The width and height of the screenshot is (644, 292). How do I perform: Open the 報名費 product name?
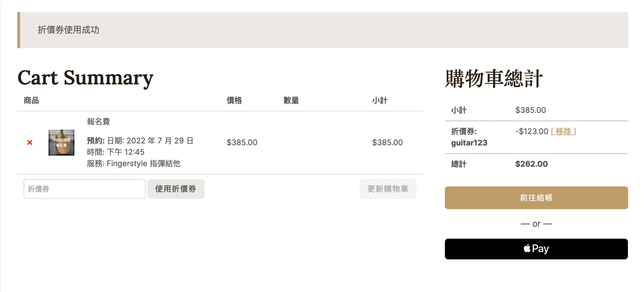pos(99,121)
